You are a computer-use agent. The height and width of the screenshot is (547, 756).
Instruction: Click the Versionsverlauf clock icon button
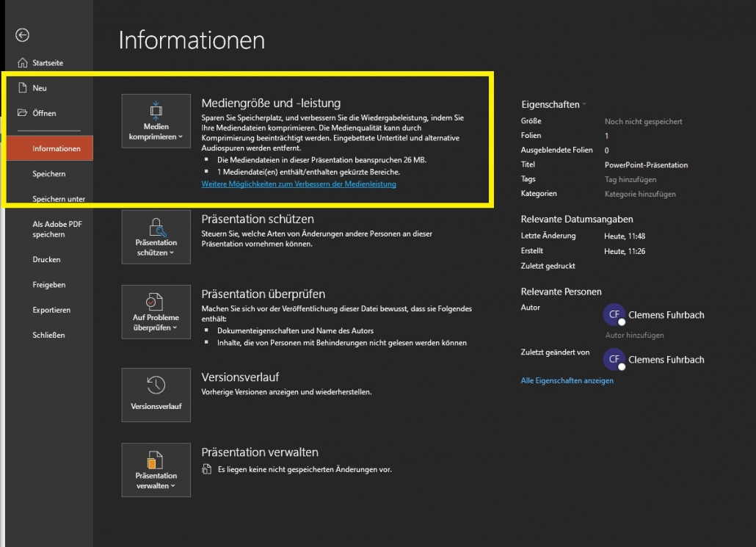156,394
